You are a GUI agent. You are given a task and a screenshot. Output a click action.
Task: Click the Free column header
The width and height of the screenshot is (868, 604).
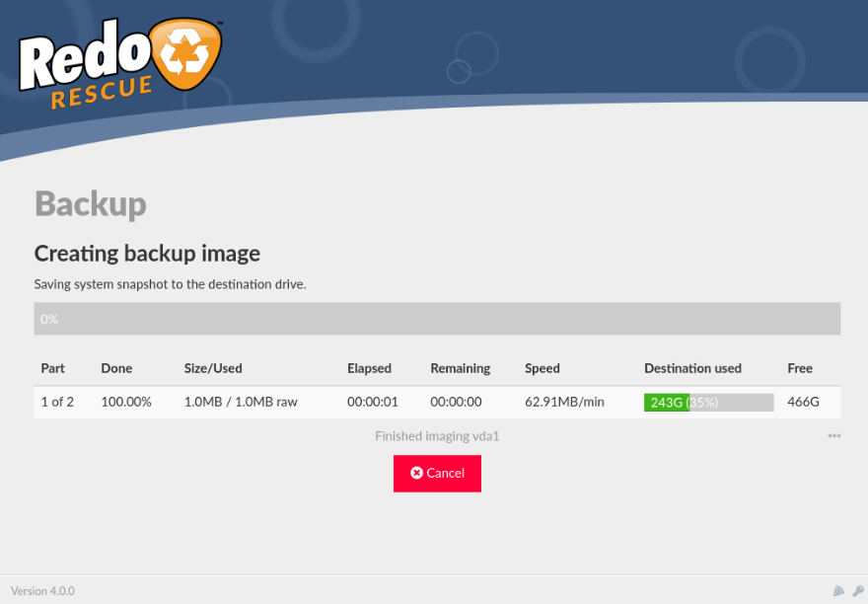[x=800, y=368]
